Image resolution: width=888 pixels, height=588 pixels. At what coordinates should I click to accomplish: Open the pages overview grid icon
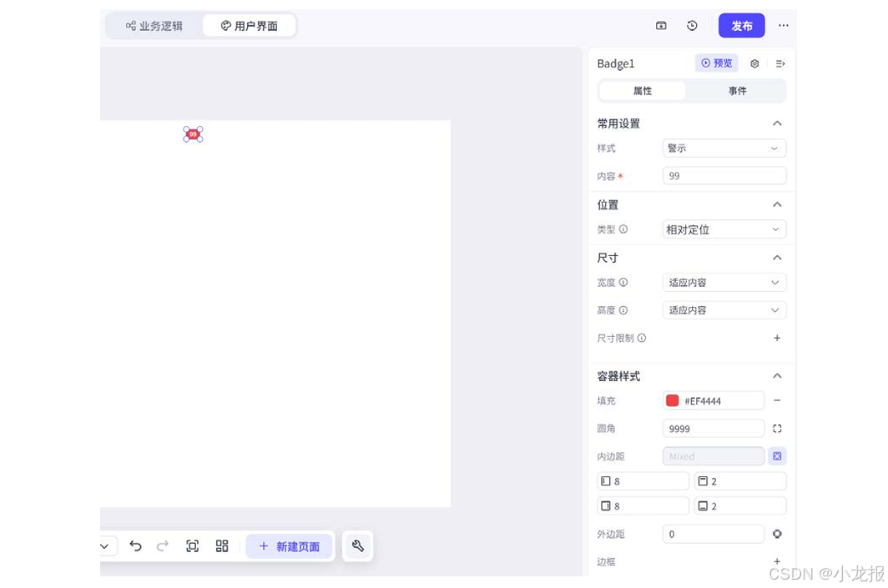click(x=221, y=545)
